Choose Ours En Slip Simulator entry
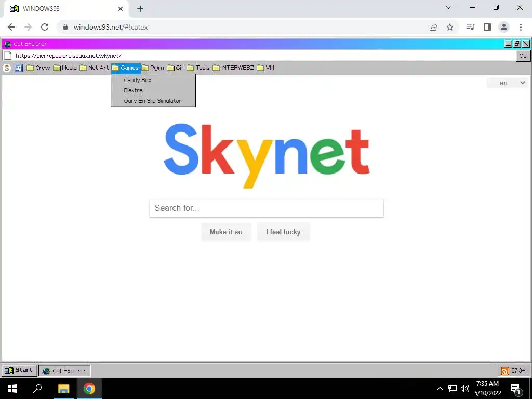The height and width of the screenshot is (399, 532). (x=153, y=101)
